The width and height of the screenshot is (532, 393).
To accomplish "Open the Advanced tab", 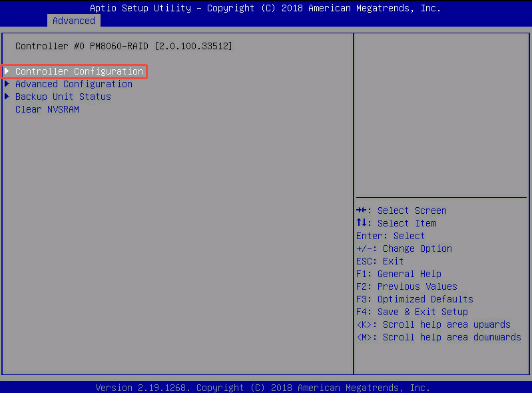I will [x=74, y=21].
